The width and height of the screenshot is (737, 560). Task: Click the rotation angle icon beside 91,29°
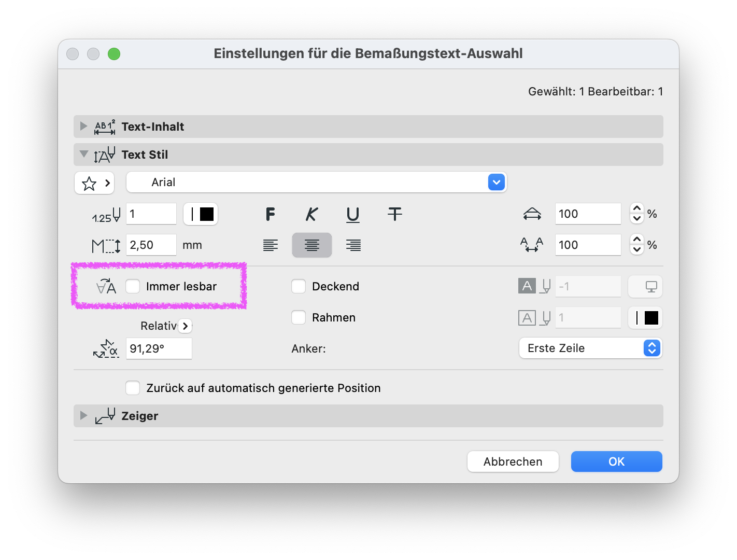[106, 349]
